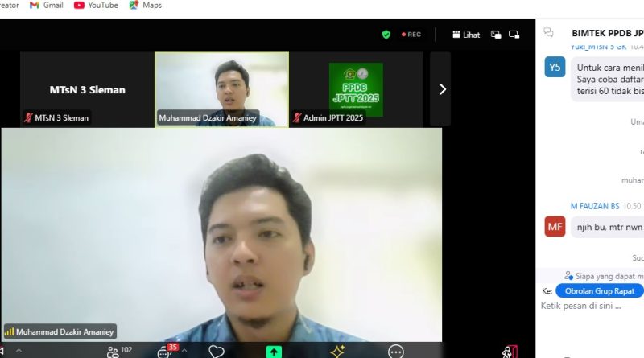Show next participants with right arrow
Viewport: 644px width, 358px height.
[x=441, y=89]
